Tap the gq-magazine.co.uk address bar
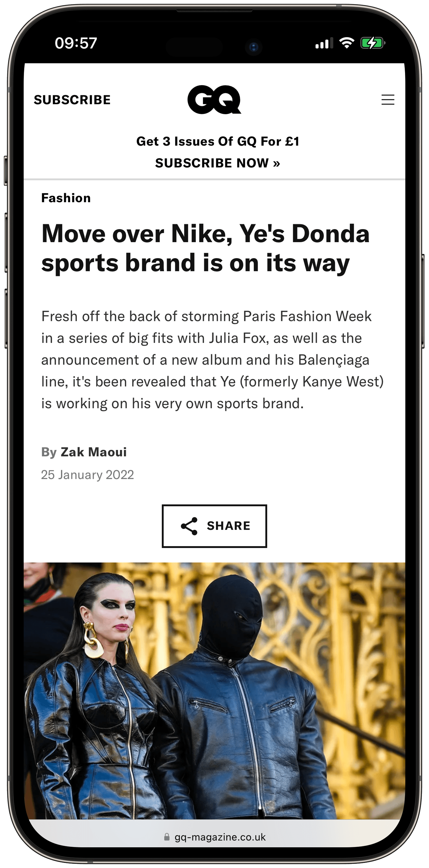Image resolution: width=429 pixels, height=868 pixels. click(214, 837)
